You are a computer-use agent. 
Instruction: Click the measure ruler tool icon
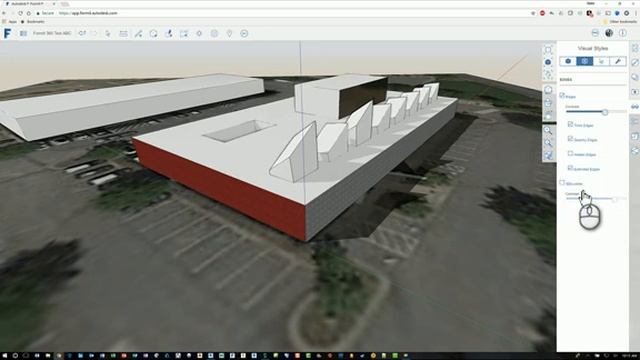(x=123, y=33)
